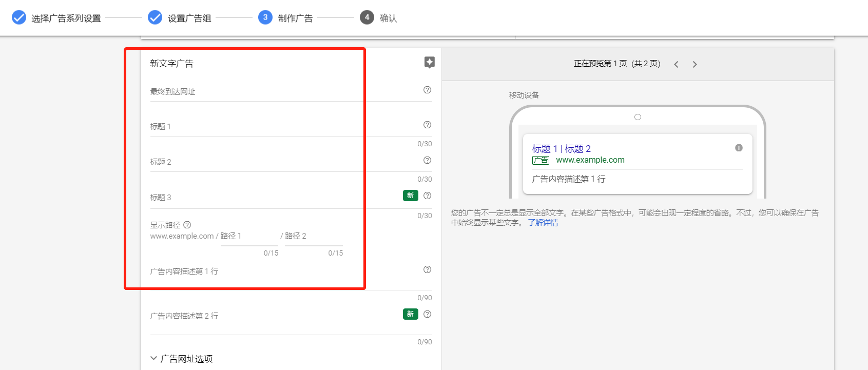
Task: Click completed checkmark for 设置广告组
Action: coord(155,17)
